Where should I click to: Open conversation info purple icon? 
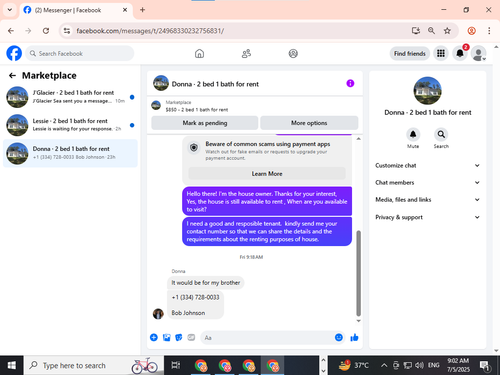pos(350,83)
